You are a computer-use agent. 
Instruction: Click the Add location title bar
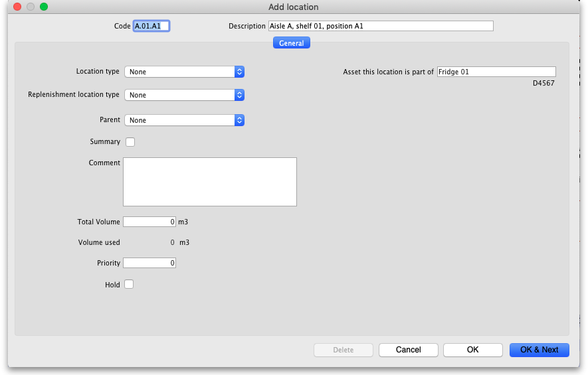pyautogui.click(x=294, y=7)
